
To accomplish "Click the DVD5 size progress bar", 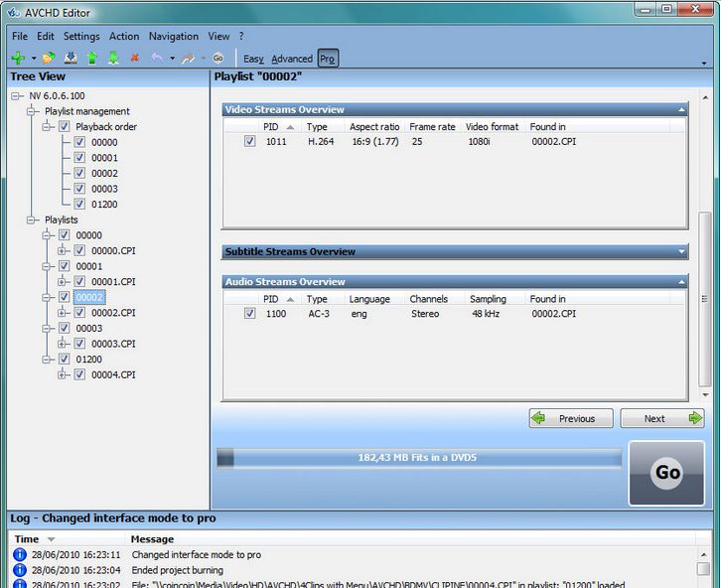I will [x=418, y=458].
